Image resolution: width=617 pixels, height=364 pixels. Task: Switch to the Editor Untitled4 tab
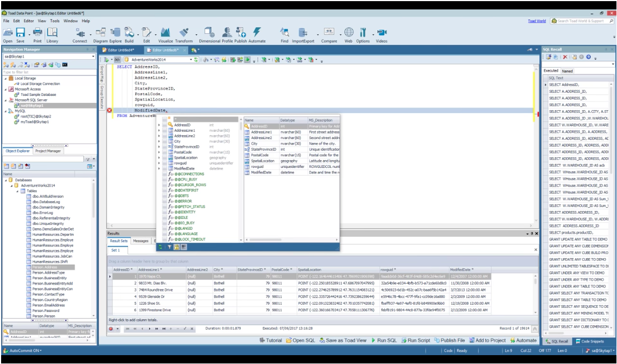[119, 49]
